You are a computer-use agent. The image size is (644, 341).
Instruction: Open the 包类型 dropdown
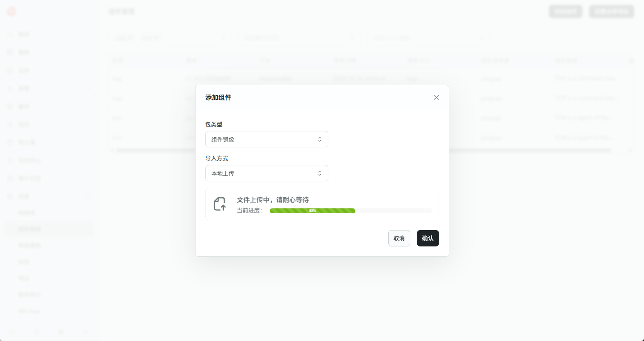266,139
